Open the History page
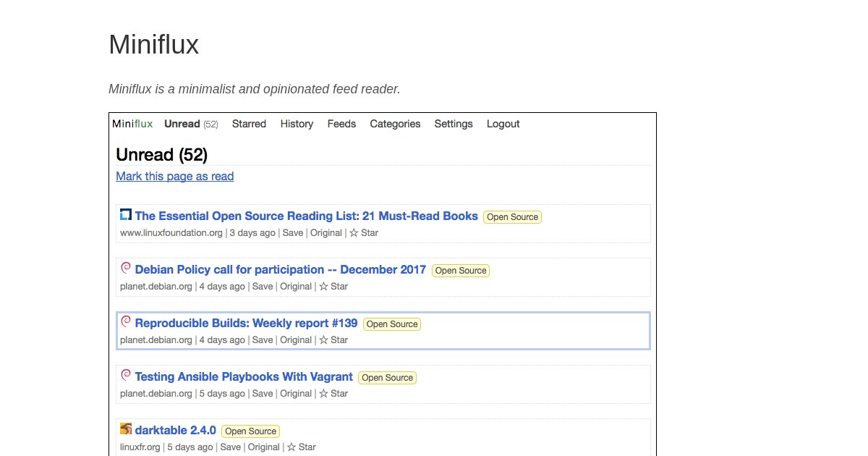The height and width of the screenshot is (456, 868). click(x=297, y=124)
